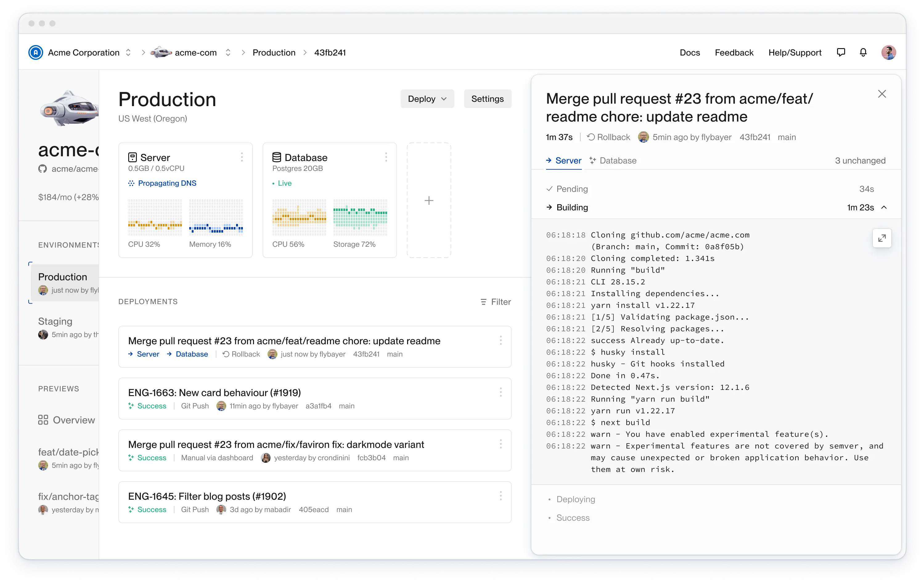Open Help/Support

pyautogui.click(x=795, y=53)
